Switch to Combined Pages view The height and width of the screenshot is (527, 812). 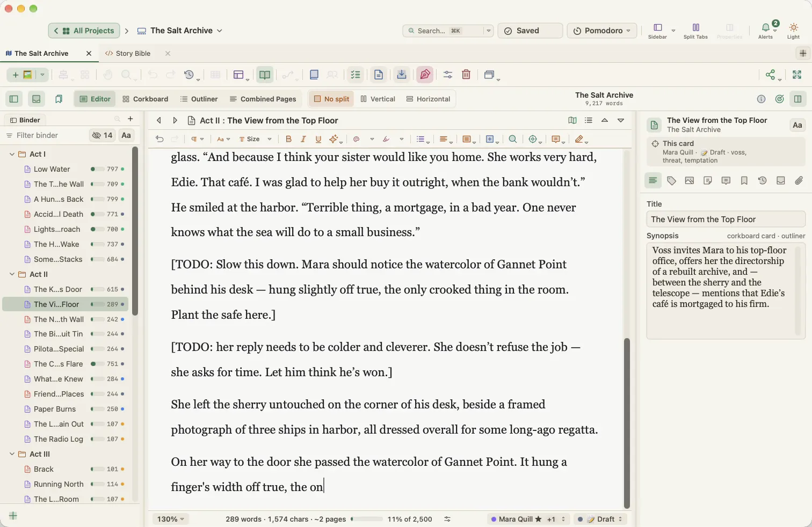tap(263, 99)
